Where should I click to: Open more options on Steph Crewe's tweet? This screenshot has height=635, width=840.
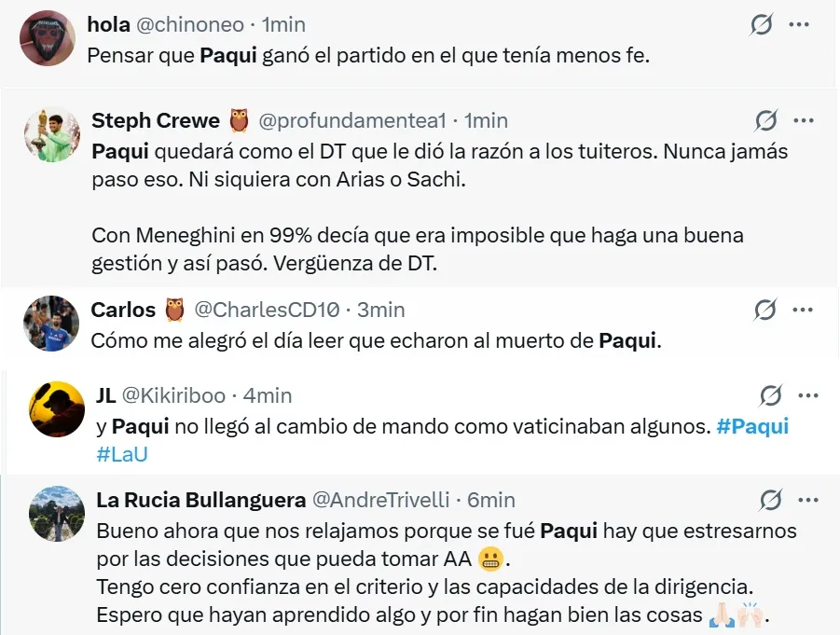[804, 120]
